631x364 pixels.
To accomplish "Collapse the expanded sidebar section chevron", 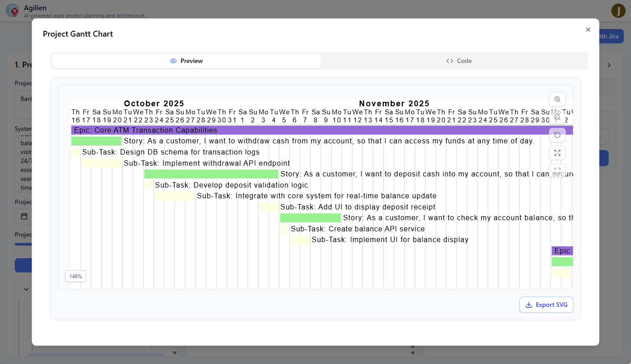I will (x=26, y=289).
